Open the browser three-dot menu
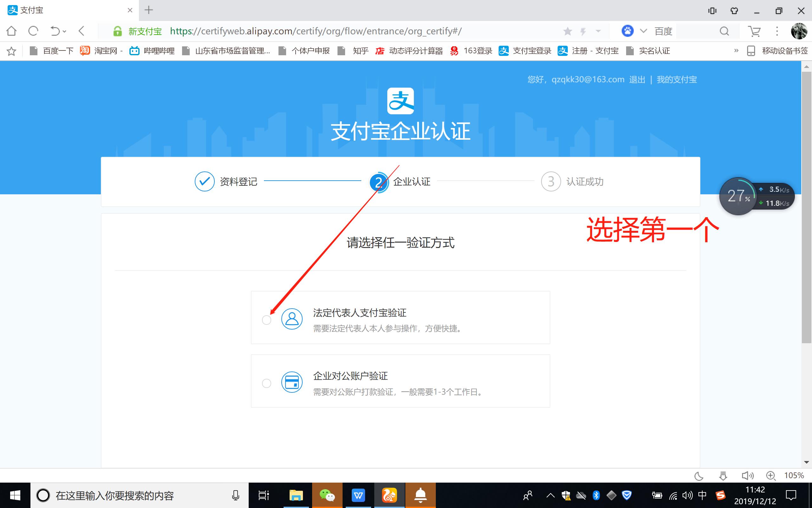This screenshot has width=812, height=508. 777,31
